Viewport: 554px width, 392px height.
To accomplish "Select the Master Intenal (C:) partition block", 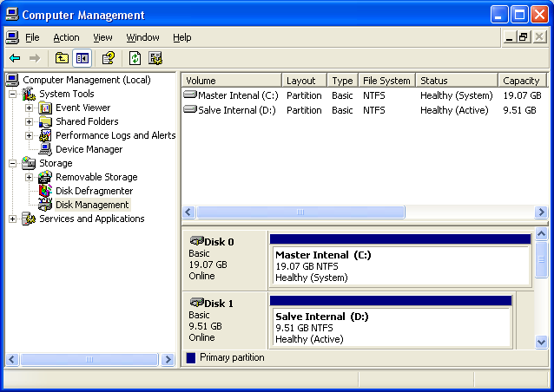I will tap(400, 259).
